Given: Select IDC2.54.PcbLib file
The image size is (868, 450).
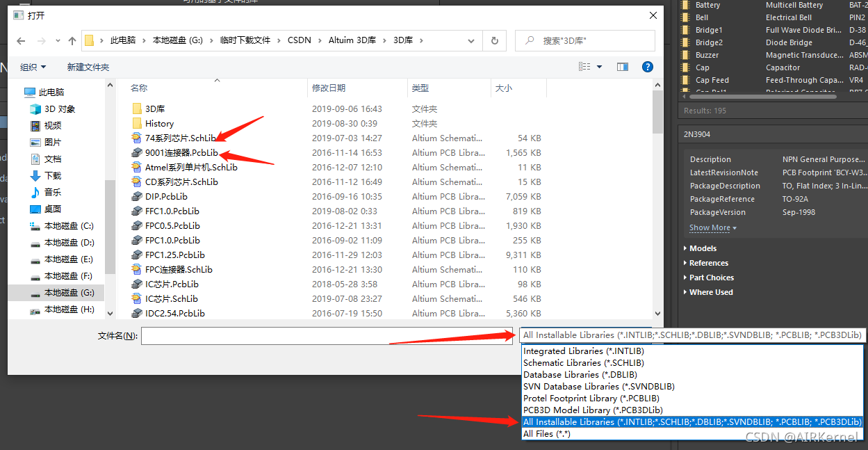Looking at the screenshot, I should click(x=175, y=314).
